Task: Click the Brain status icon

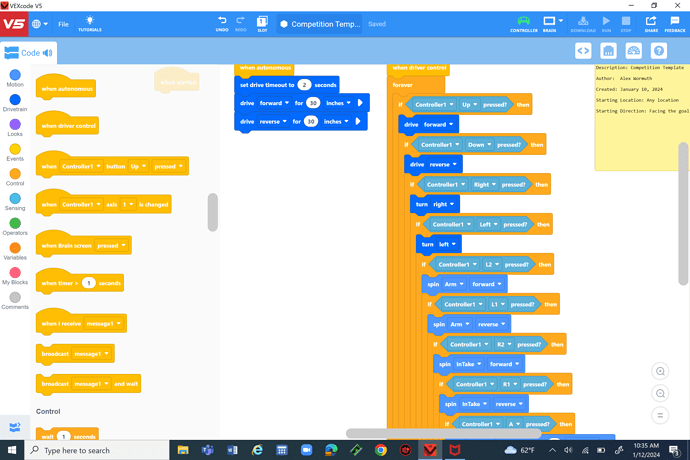Action: coord(549,24)
